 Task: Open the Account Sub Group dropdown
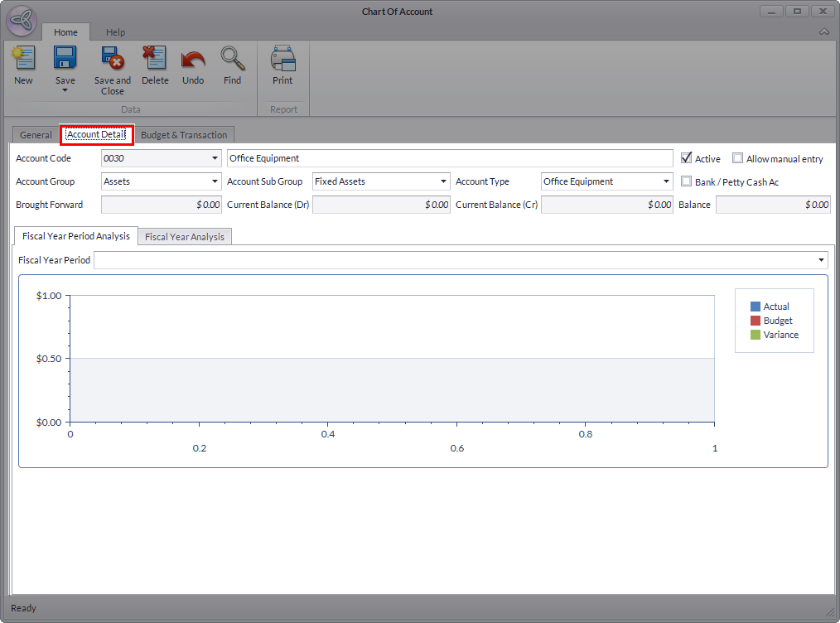point(443,181)
